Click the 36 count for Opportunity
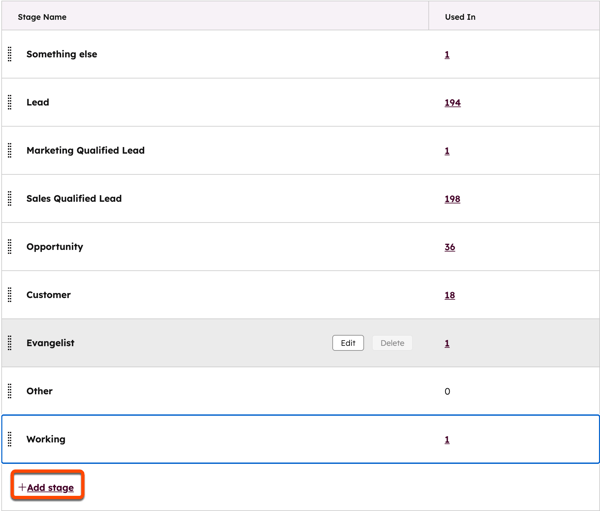This screenshot has height=511, width=600. [449, 247]
